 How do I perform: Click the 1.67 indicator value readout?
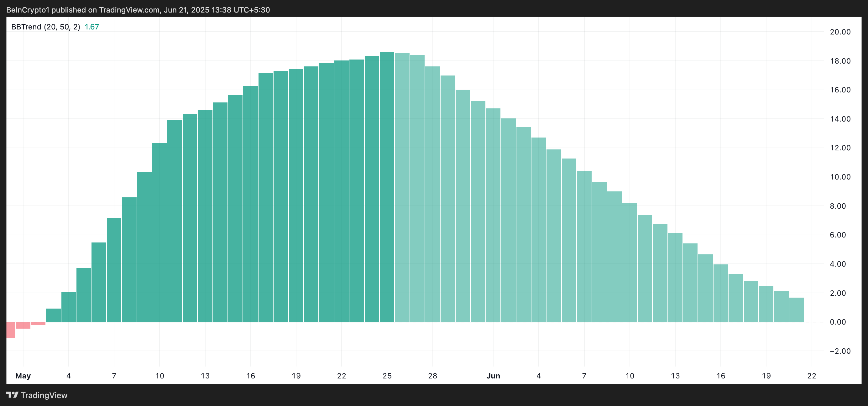coord(92,27)
